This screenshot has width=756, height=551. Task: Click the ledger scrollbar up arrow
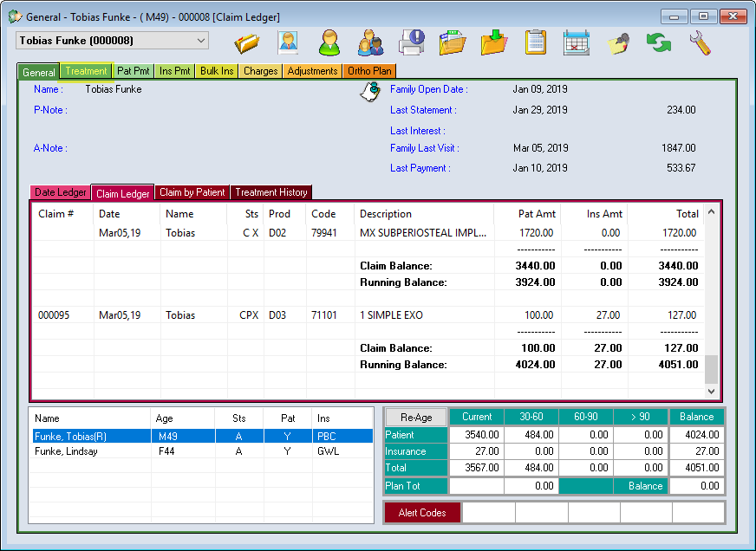coord(711,211)
